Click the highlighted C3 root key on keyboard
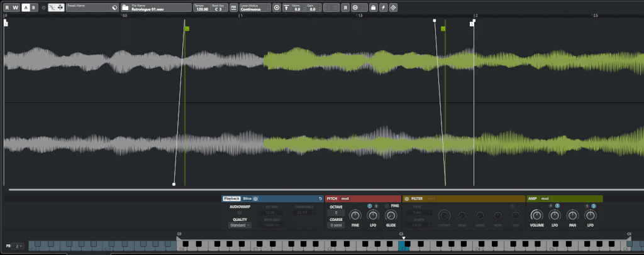Screen dimensions: 644x255 tap(403, 246)
